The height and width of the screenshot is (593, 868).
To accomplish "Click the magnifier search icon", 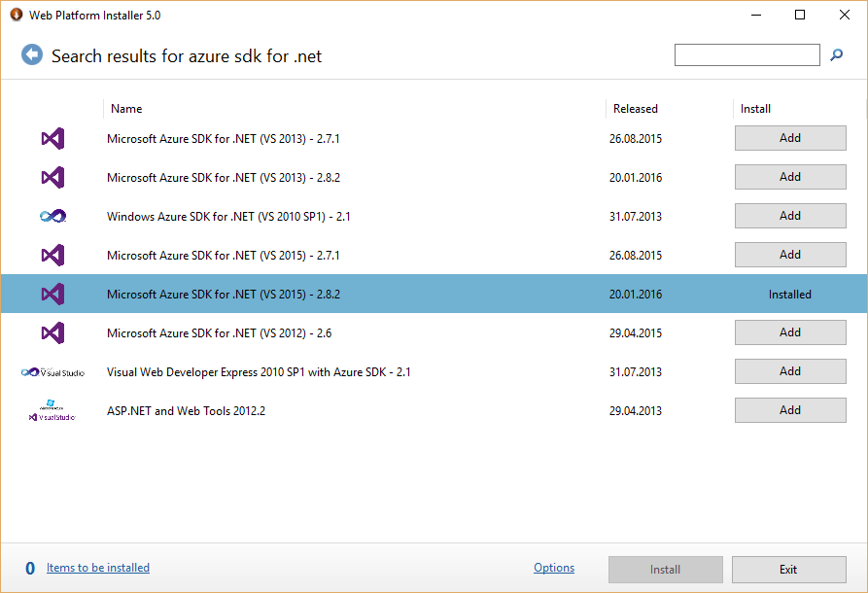I will point(836,55).
